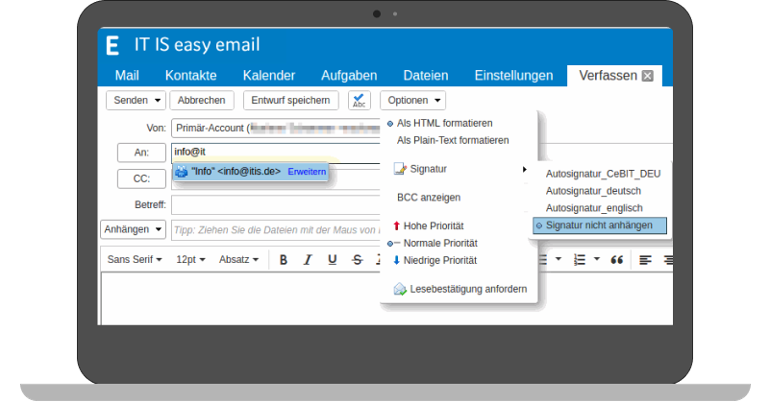Select Als HTML formatieren option

(444, 123)
